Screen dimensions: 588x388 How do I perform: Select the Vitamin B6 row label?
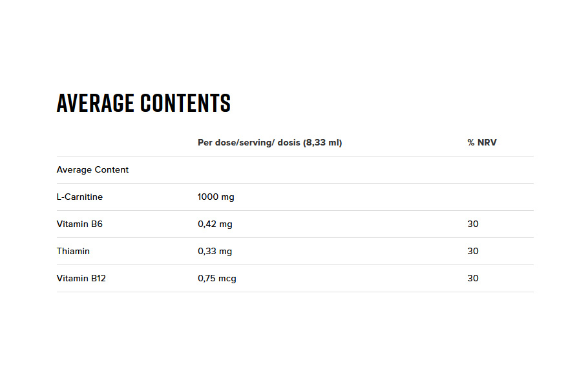(79, 224)
